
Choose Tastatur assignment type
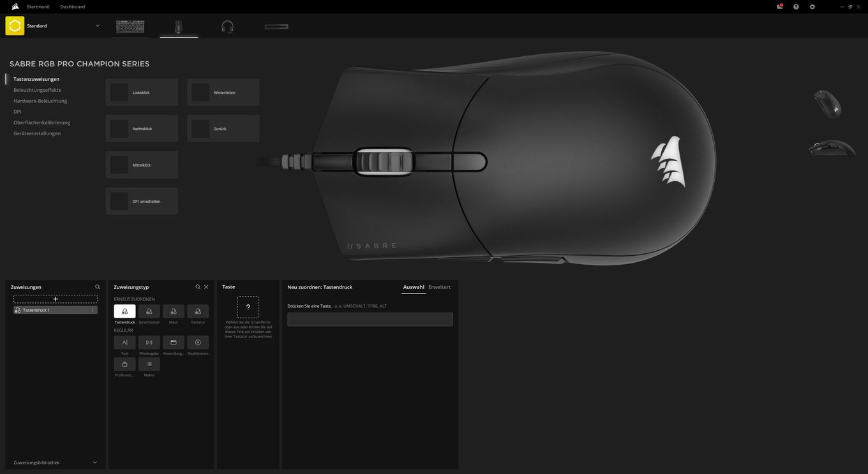coord(198,311)
